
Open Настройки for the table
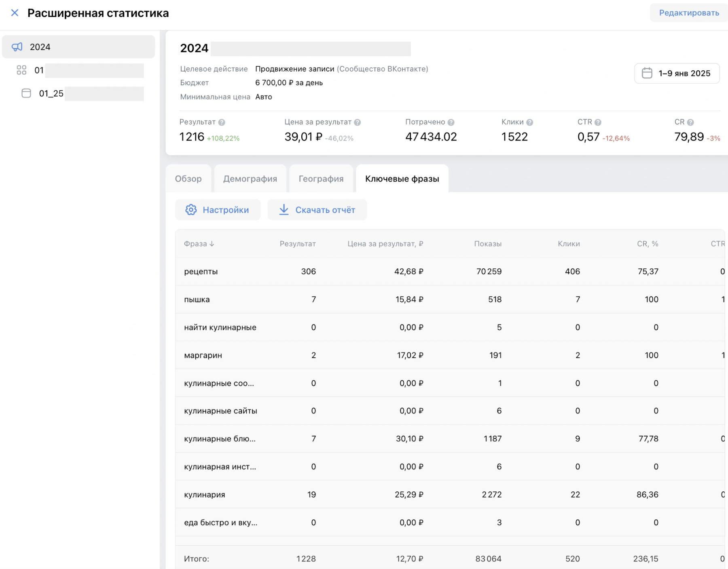pyautogui.click(x=218, y=210)
